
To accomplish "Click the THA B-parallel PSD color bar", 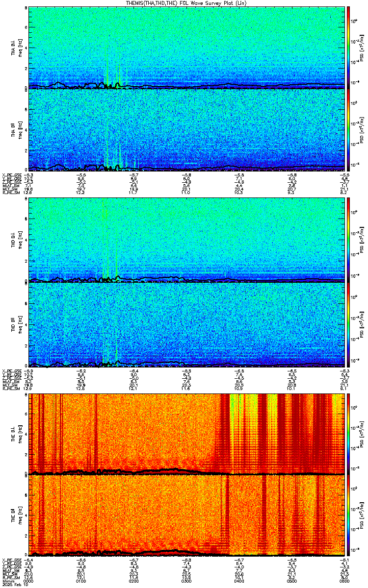I will (348, 130).
